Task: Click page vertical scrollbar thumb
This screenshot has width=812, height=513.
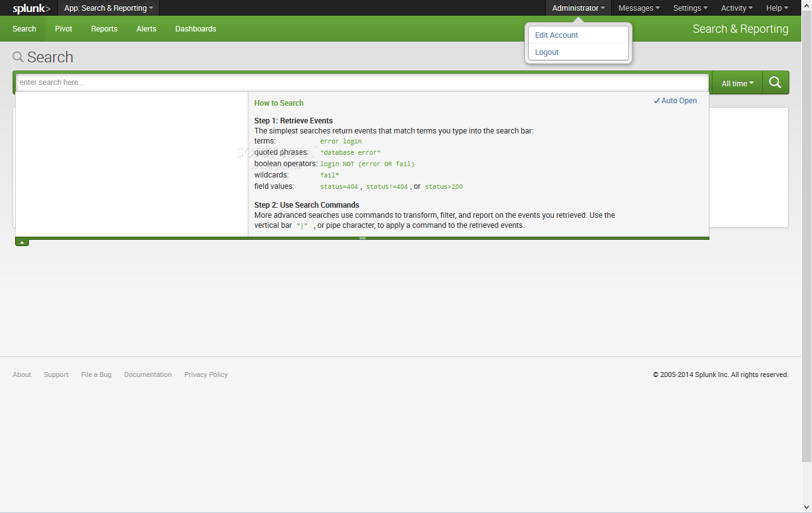Action: pos(807,236)
